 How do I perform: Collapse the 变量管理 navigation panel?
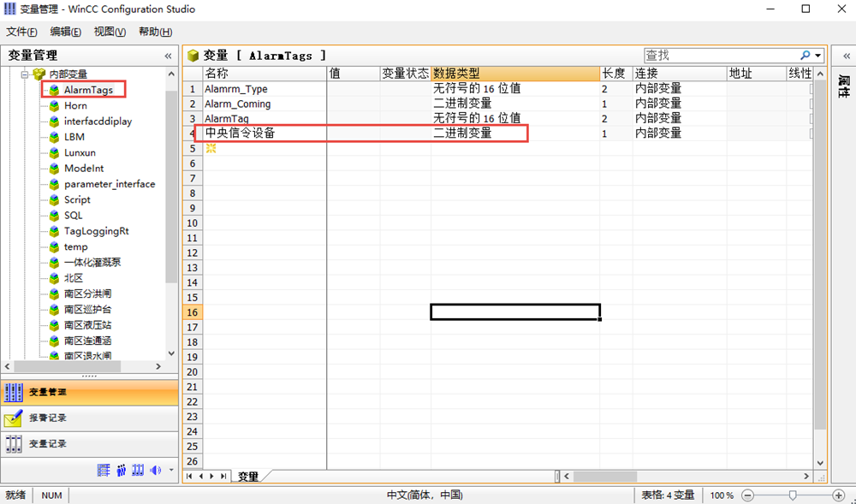(x=168, y=56)
